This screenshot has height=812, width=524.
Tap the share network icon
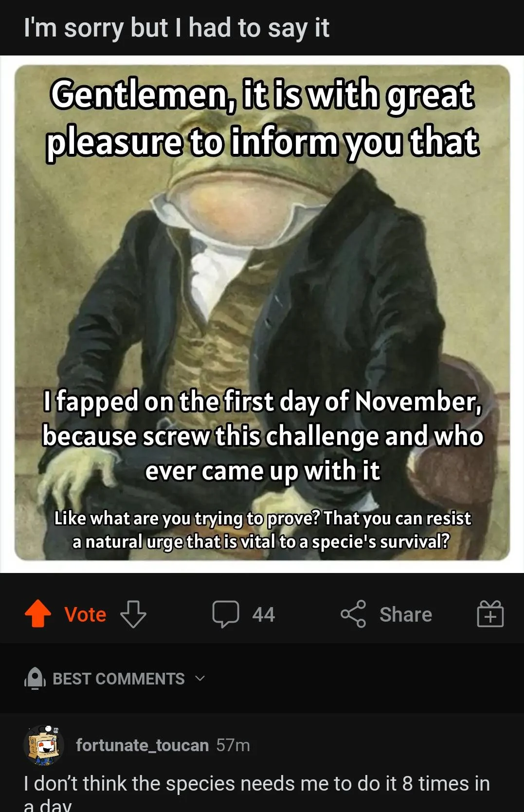[353, 614]
